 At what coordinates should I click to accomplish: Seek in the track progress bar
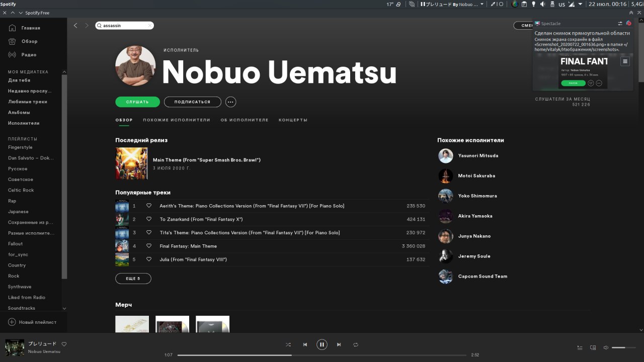322,355
